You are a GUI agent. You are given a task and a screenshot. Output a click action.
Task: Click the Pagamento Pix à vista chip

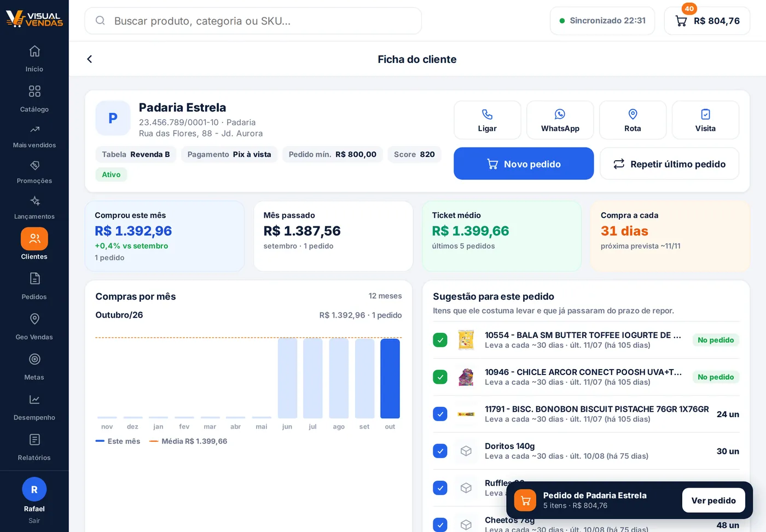point(229,154)
